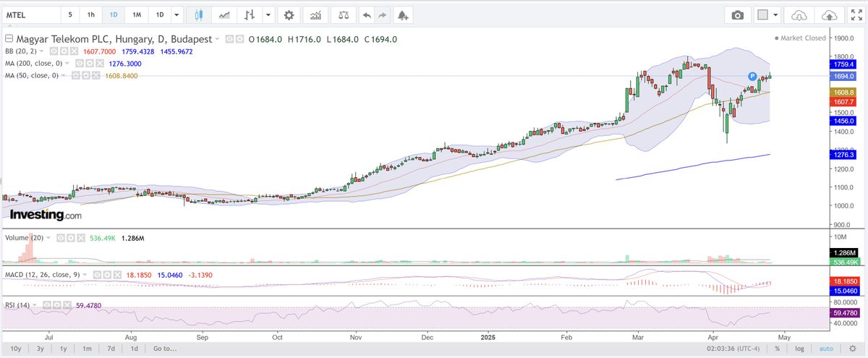
Task: Open settings gear for RSI (14)
Action: coord(57,305)
